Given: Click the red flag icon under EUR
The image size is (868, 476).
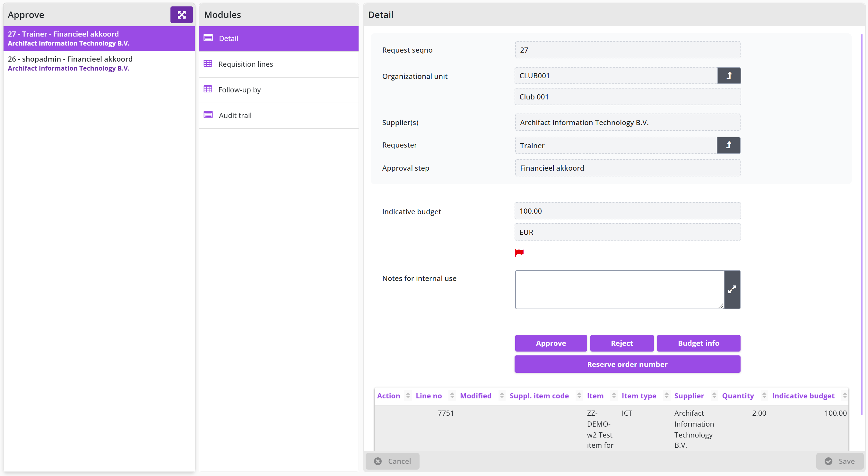Looking at the screenshot, I should 519,252.
